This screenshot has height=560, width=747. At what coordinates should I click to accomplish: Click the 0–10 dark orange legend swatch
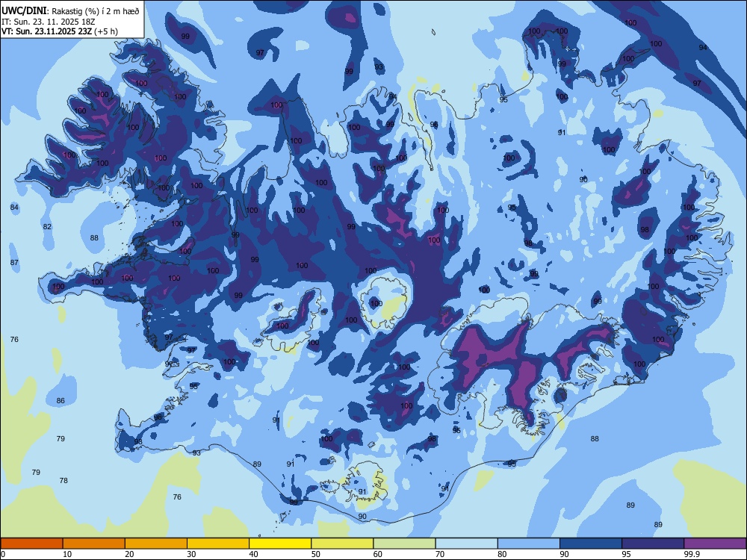point(31,544)
